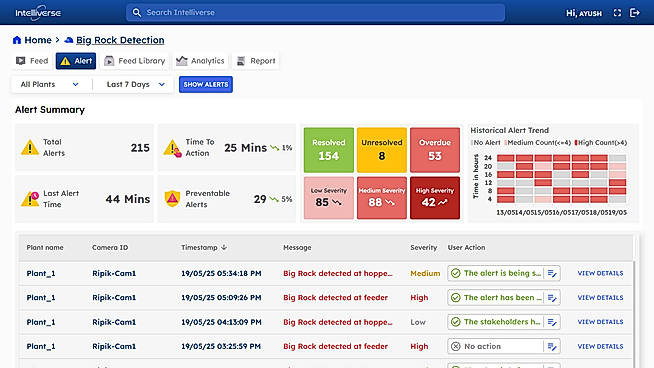Open edit action icon for the 05:09:26 PM alert
Image resolution: width=654 pixels, height=368 pixels.
(552, 297)
